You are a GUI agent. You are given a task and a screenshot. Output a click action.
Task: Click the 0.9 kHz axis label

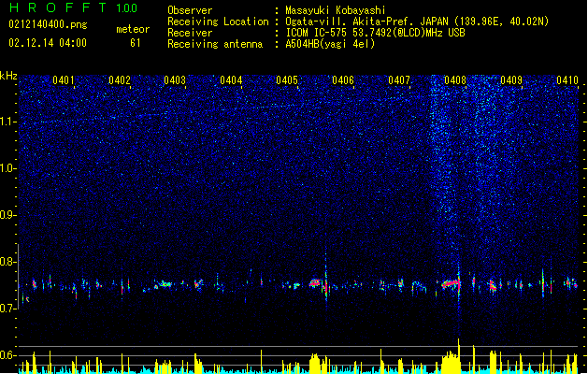click(x=8, y=215)
